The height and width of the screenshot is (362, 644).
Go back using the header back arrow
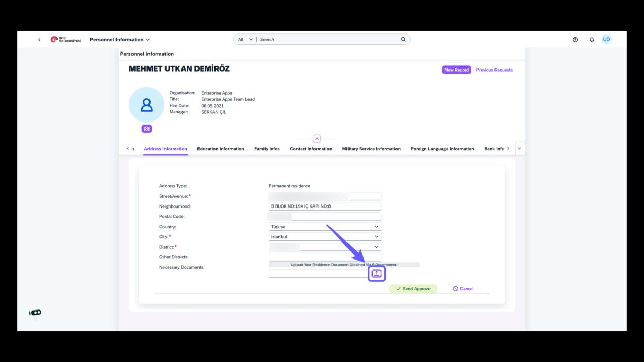pos(39,40)
